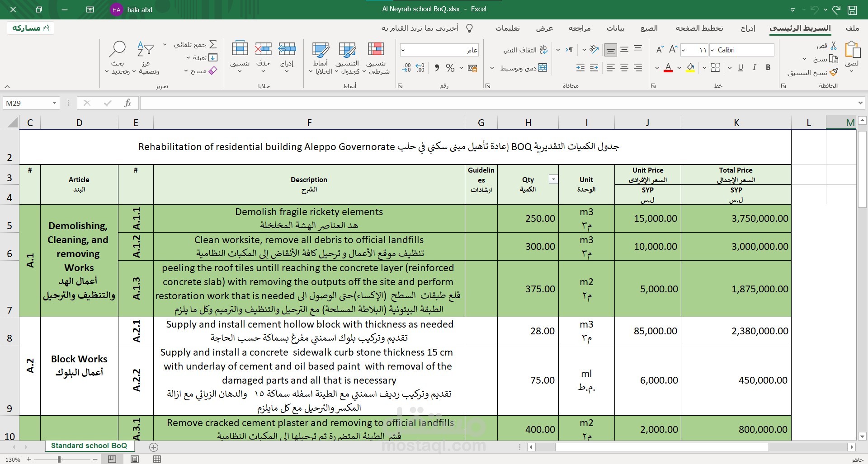This screenshot has width=868, height=464.
Task: Click the Paste (لصق) clipboard icon
Action: click(852, 50)
